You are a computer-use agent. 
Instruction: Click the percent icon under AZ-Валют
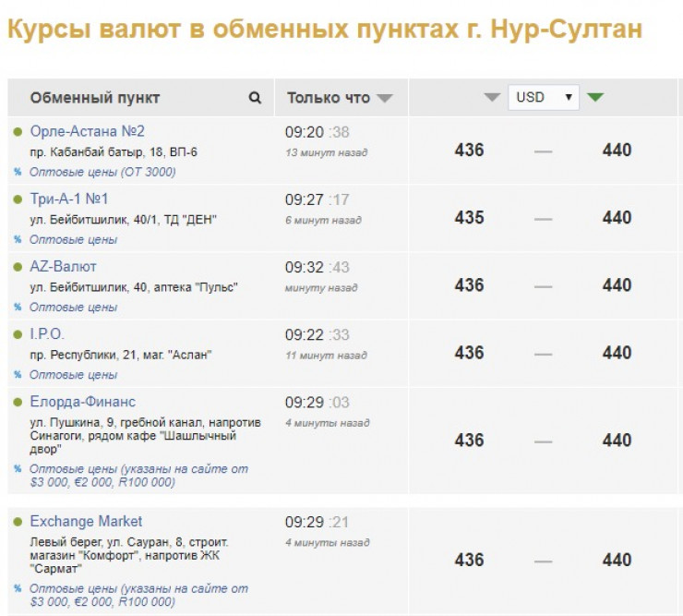point(18,308)
